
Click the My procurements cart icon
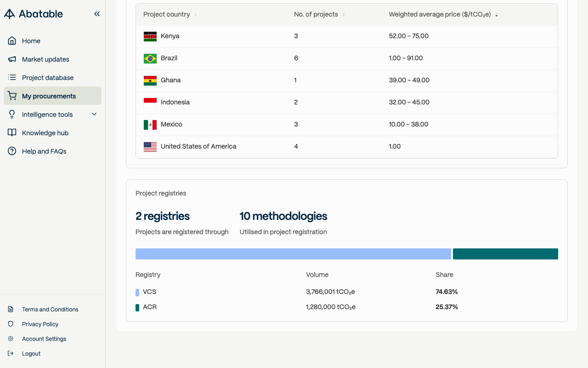tap(12, 96)
